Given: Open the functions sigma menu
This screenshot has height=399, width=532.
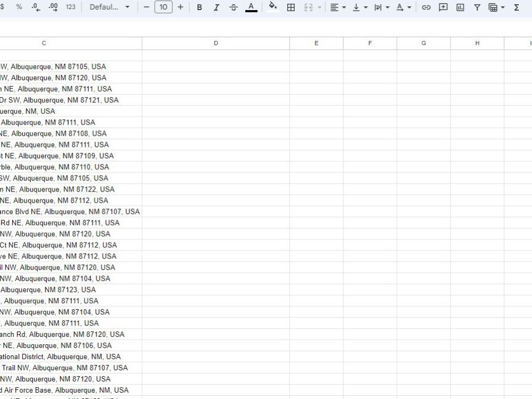Looking at the screenshot, I should tap(517, 7).
